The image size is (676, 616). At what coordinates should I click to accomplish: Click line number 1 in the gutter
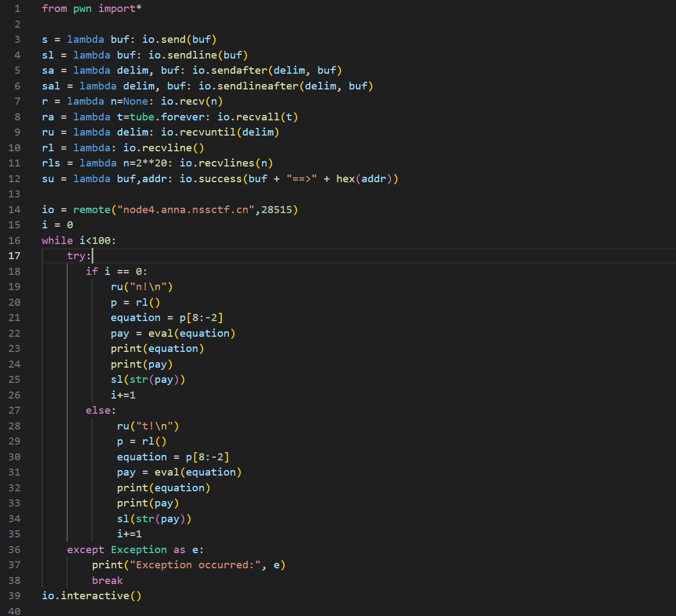point(17,9)
